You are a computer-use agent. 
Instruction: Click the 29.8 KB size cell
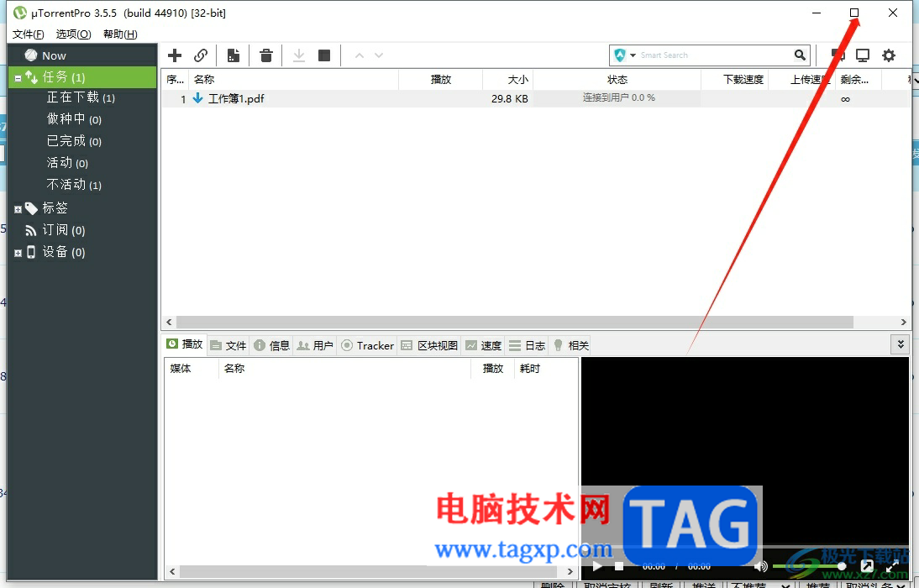(509, 98)
